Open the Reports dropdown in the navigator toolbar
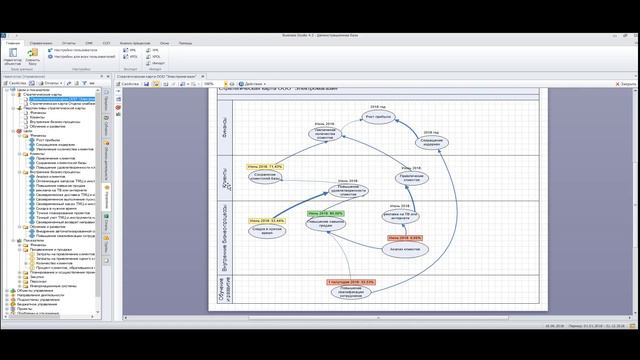Screen dimensions: 640x360 tap(51, 83)
